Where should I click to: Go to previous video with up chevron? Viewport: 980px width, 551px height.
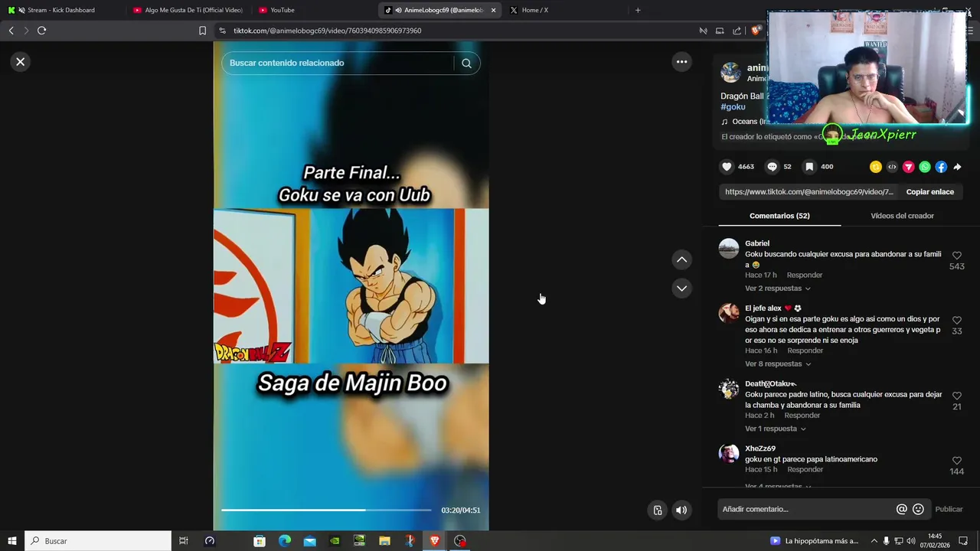681,260
